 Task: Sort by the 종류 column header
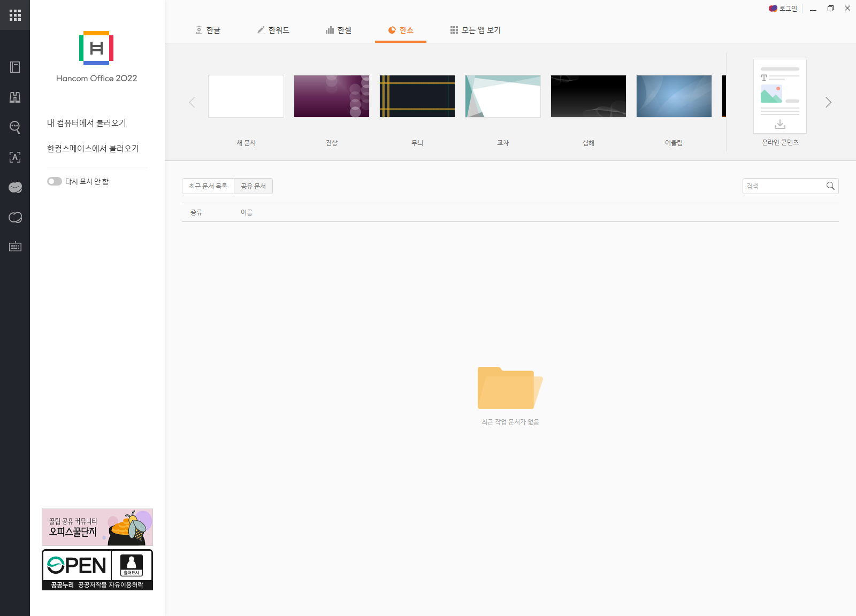coord(196,212)
